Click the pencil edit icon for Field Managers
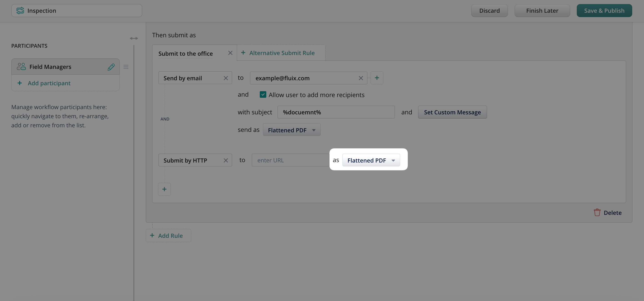 111,67
